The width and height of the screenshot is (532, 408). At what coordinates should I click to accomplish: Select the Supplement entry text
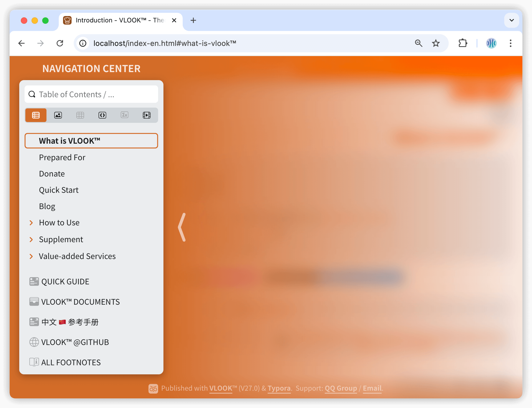61,239
